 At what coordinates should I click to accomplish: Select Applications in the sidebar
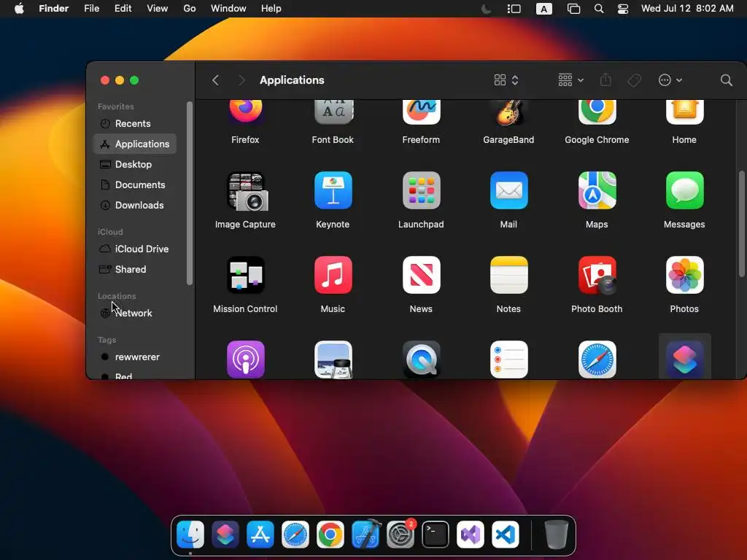135,144
